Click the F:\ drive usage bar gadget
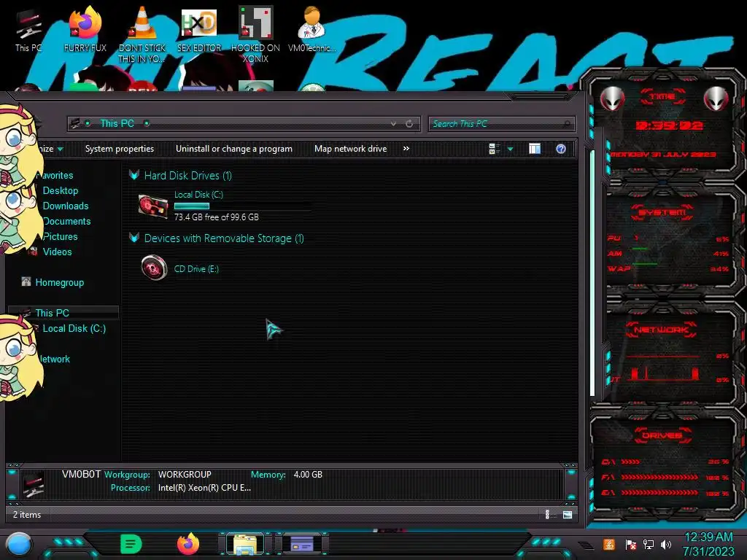This screenshot has height=560, width=747. [659, 477]
